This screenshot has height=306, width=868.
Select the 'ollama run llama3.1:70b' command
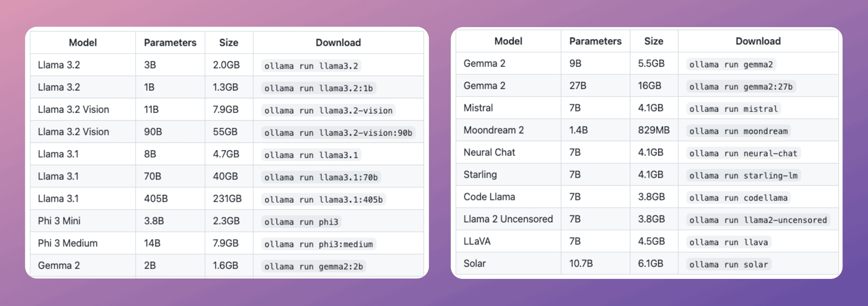[321, 177]
